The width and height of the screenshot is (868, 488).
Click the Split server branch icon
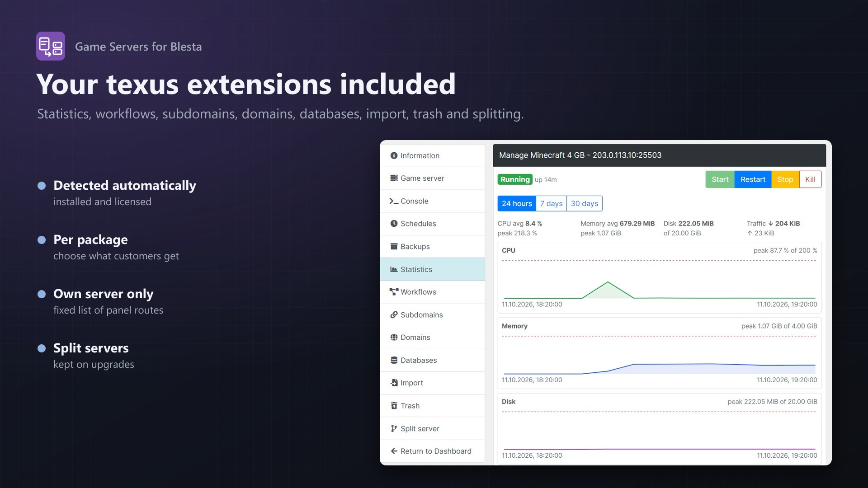pyautogui.click(x=394, y=428)
